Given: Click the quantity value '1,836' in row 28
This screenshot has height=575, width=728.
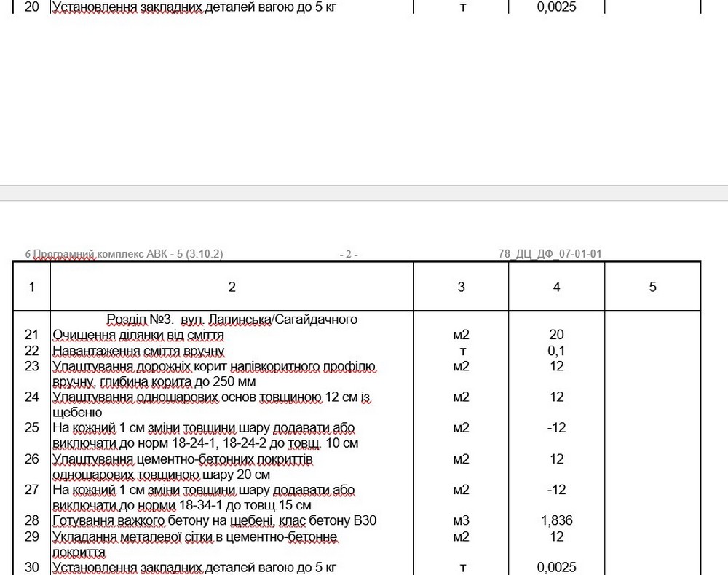Looking at the screenshot, I should click(556, 521).
